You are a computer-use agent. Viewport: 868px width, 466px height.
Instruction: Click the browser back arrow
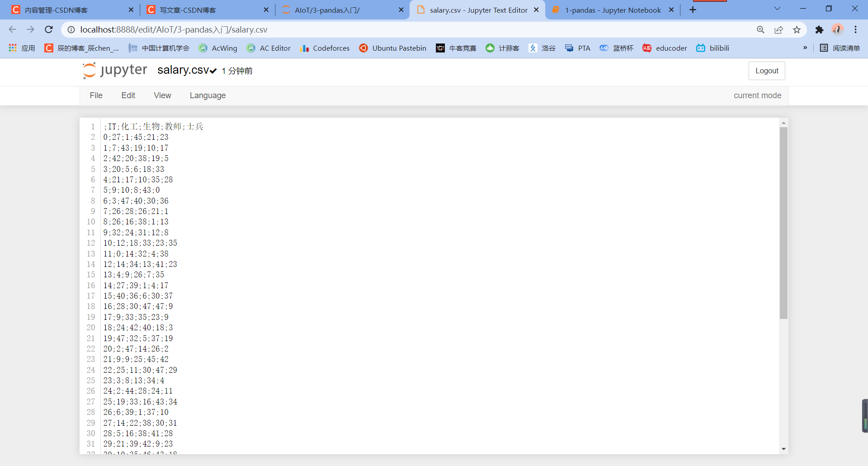12,29
